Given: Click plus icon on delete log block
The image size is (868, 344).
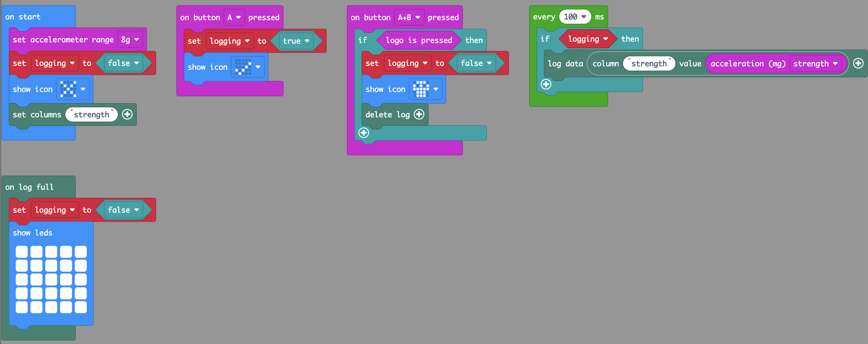Looking at the screenshot, I should (419, 114).
